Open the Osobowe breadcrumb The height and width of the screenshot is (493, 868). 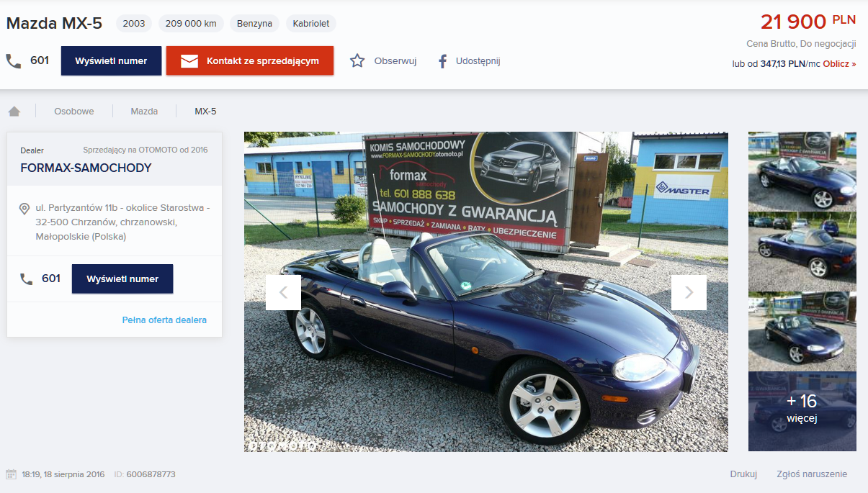(73, 112)
